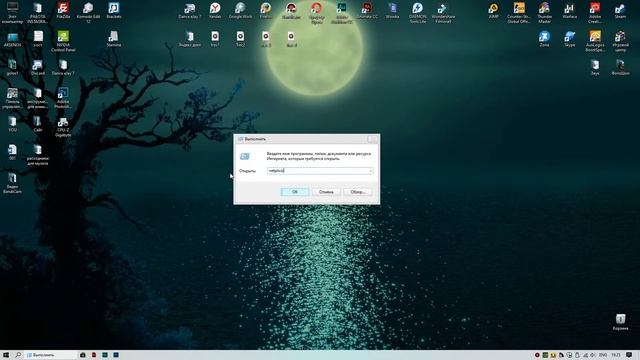
Task: Select Control Panel (Панель управления) desktop icon
Action: coord(12,97)
